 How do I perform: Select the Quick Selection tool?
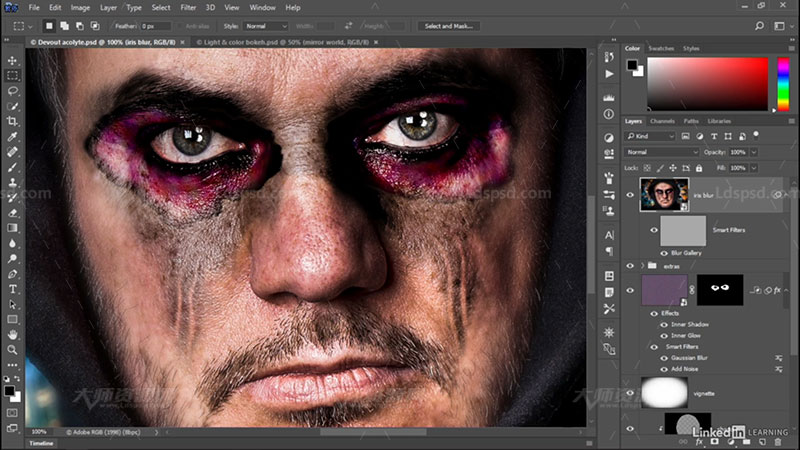tap(12, 106)
